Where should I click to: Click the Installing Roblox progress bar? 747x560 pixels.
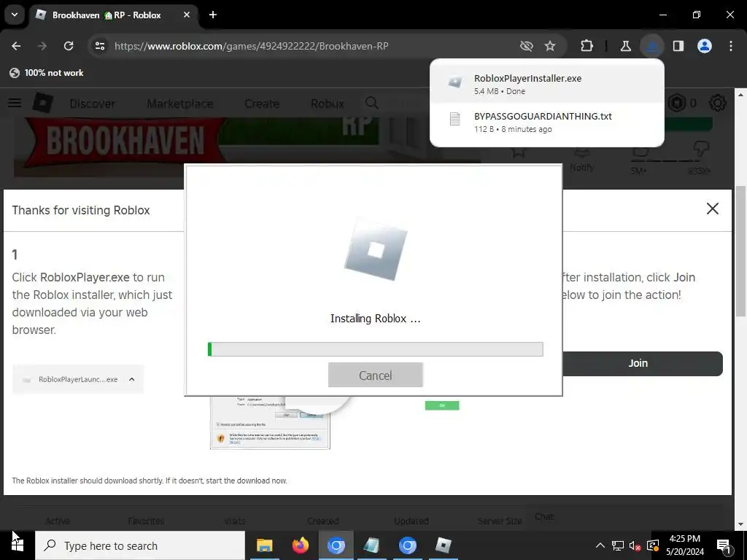click(376, 349)
